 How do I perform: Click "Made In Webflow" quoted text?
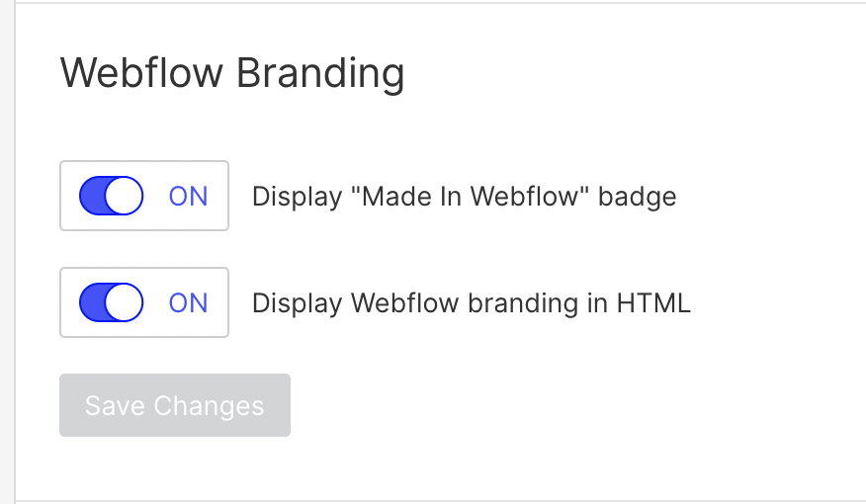pos(471,197)
